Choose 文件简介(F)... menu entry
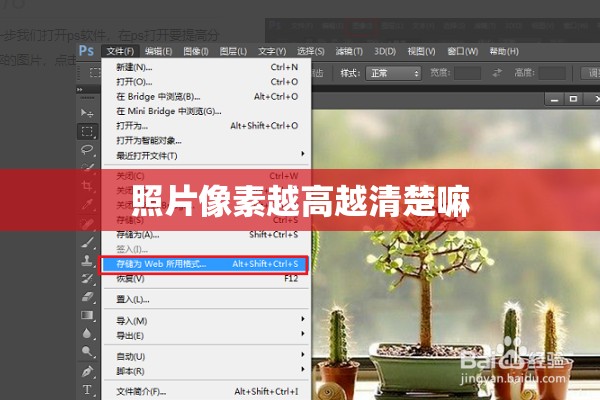600x400 pixels. point(206,392)
